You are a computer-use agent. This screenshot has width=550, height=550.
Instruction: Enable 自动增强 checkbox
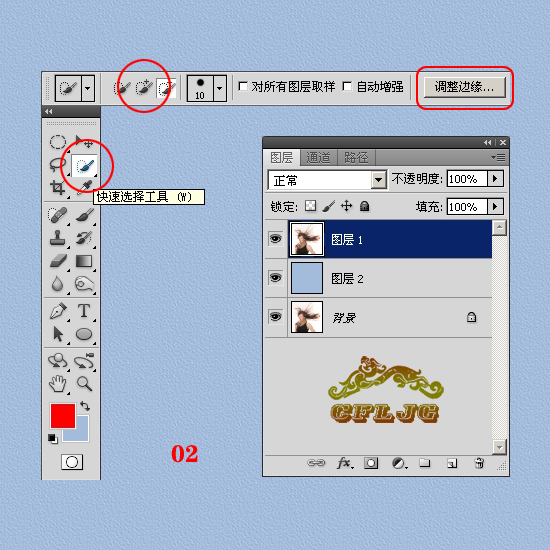click(347, 86)
